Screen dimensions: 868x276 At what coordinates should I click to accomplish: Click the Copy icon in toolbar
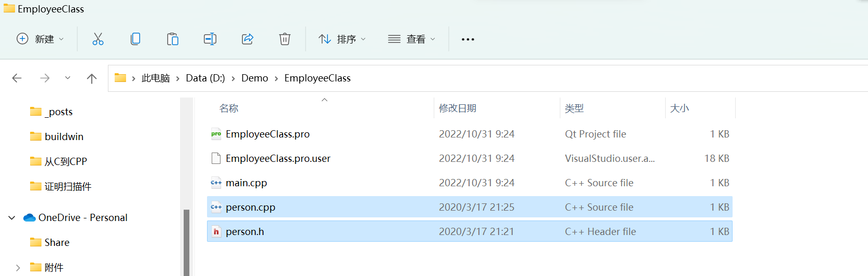click(x=135, y=39)
